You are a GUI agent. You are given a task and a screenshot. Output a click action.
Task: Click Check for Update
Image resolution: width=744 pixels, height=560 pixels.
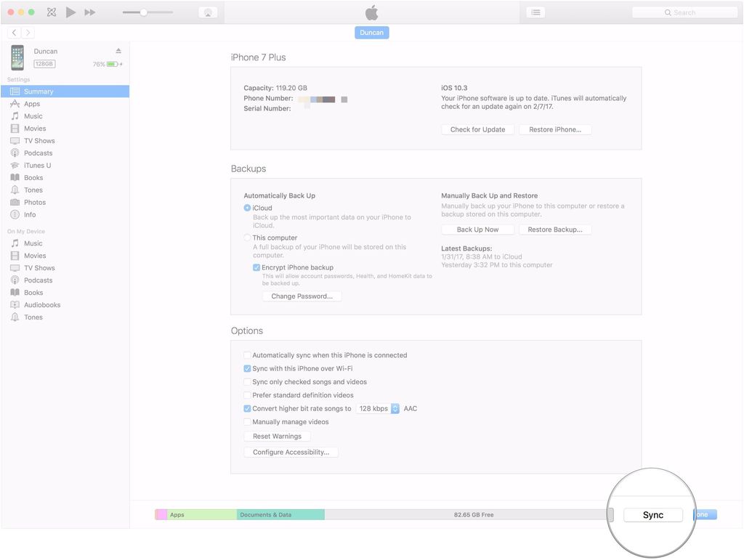(477, 129)
